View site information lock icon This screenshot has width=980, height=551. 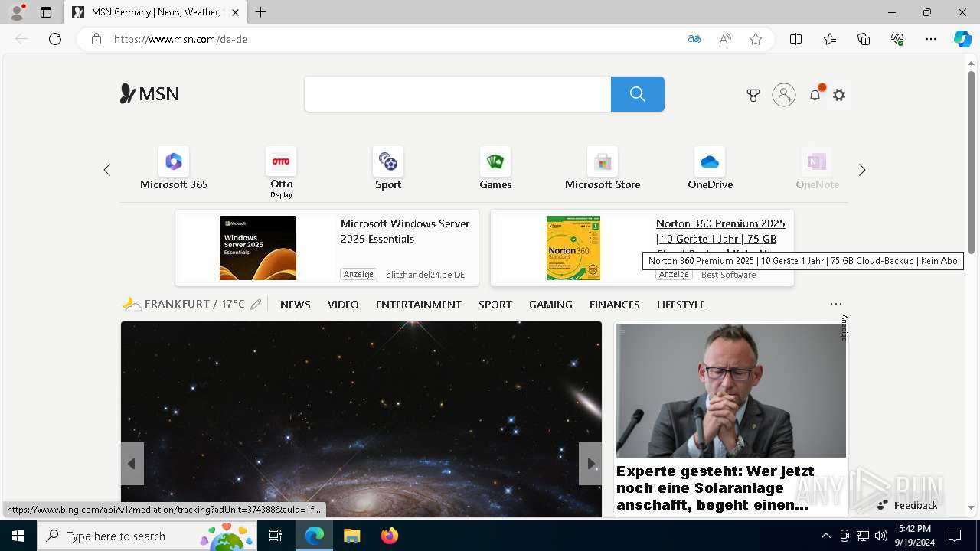click(x=96, y=39)
